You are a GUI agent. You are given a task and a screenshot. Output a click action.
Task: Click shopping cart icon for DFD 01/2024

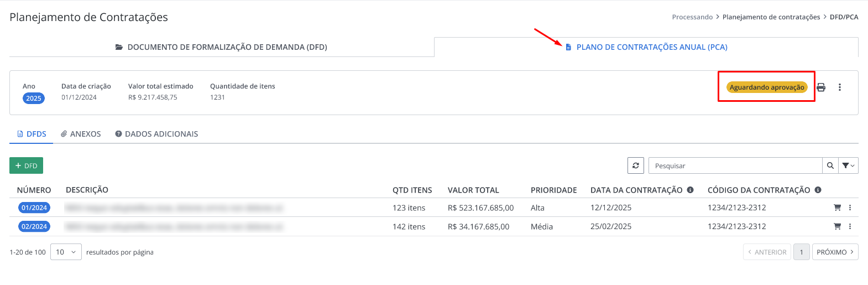click(x=837, y=208)
